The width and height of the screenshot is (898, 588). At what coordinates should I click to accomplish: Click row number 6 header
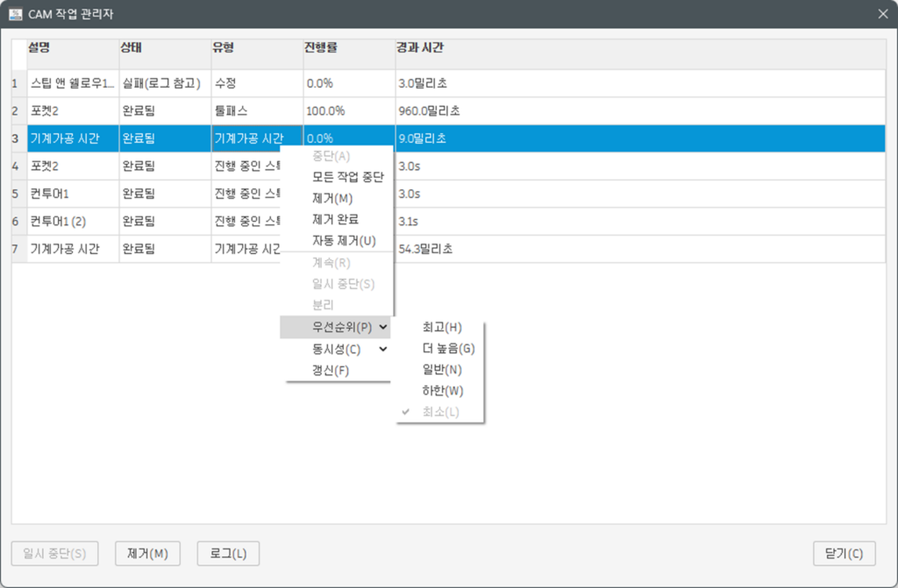(x=19, y=221)
